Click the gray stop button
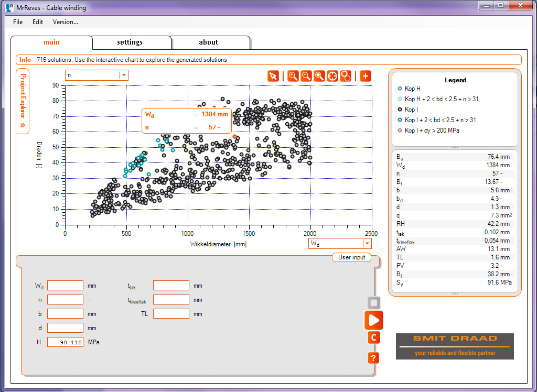Screen dimensions: 537x392 (373, 303)
